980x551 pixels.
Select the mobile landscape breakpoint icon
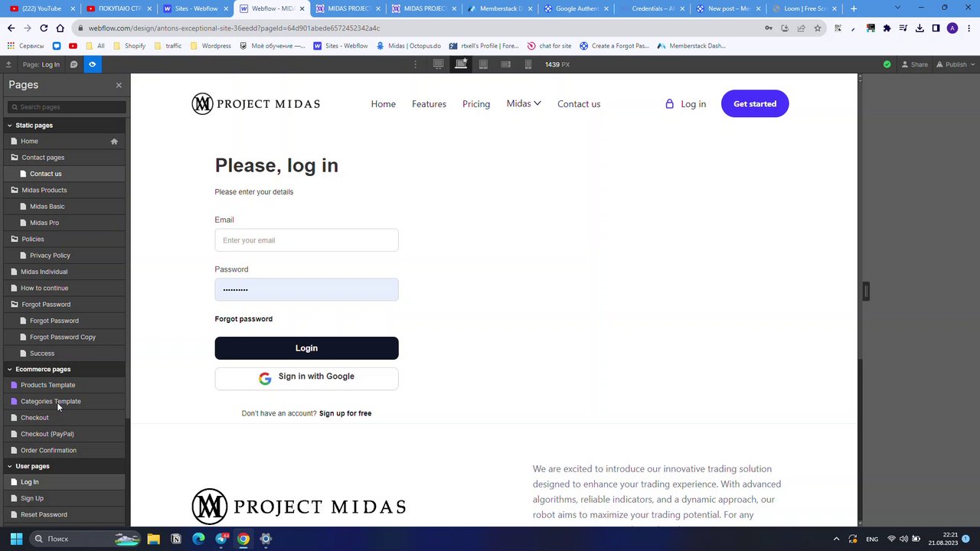pos(505,64)
